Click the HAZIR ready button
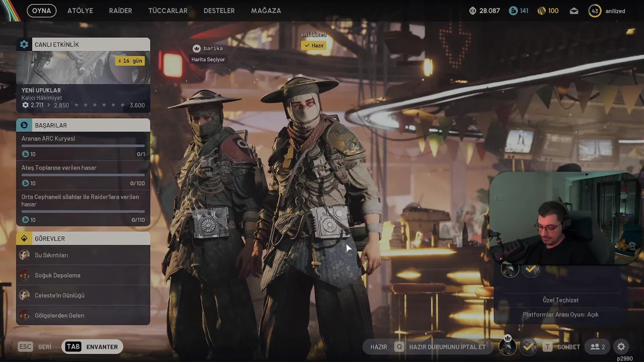The width and height of the screenshot is (644, 362). pos(379,347)
